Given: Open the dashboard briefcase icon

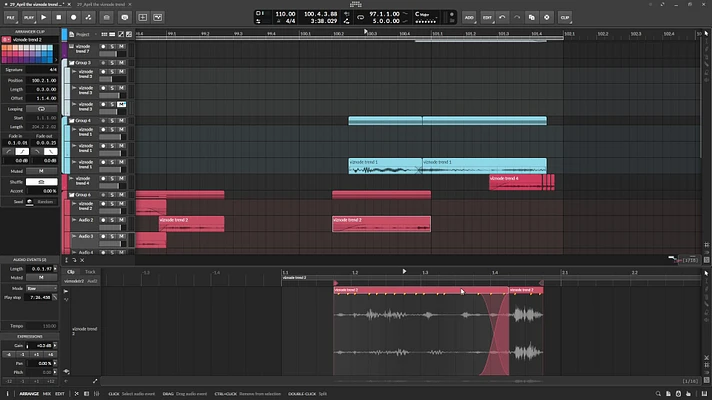Looking at the screenshot, I should coord(107,17).
